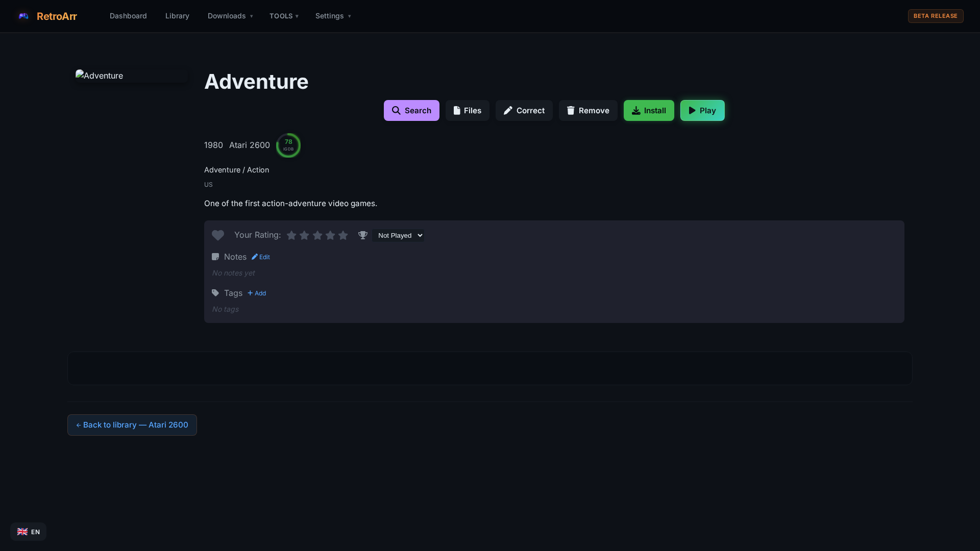Viewport: 980px width, 551px height.
Task: Click the IGDB 78 score circle
Action: (288, 145)
